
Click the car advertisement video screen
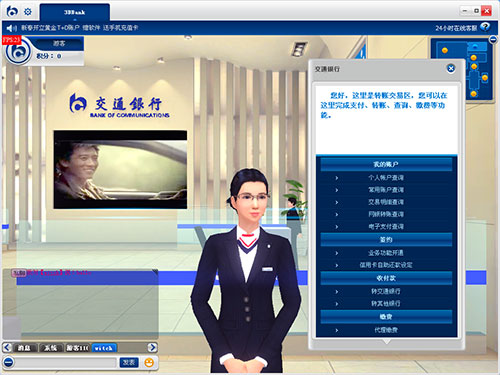[x=120, y=170]
